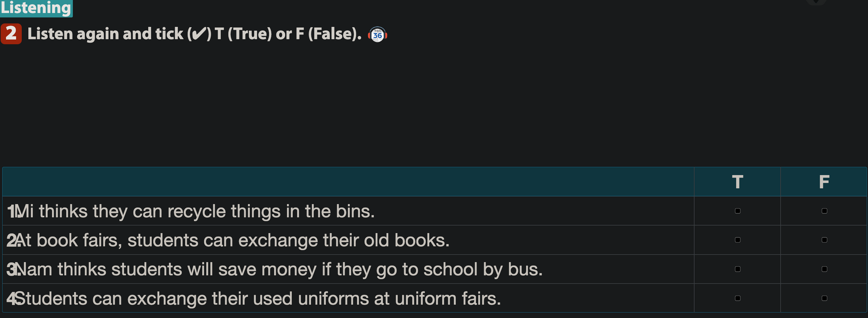Mark True for the book fairs statement

(737, 240)
